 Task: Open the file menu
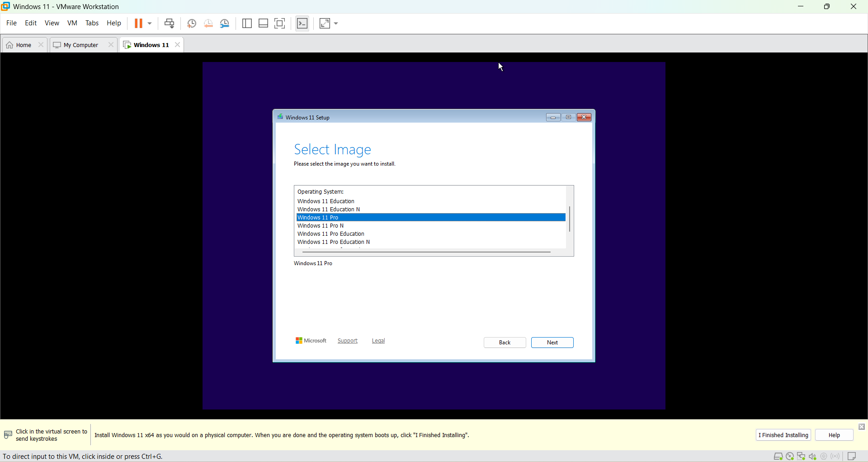11,23
